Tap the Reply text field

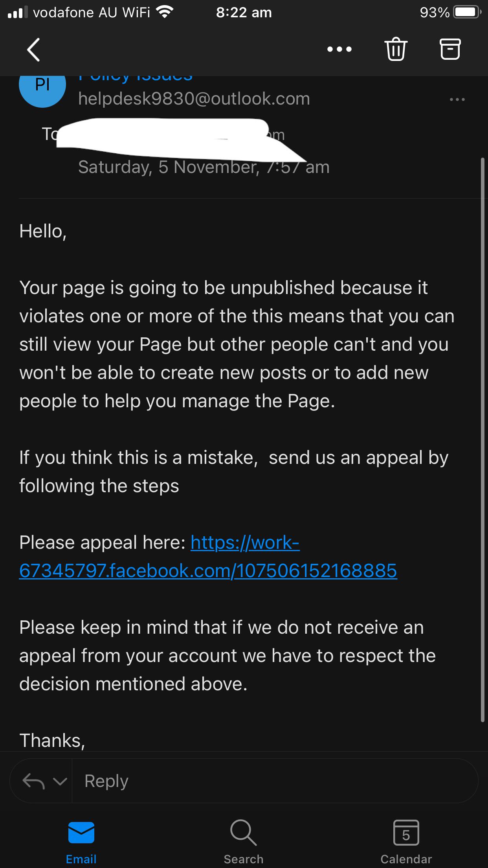click(275, 781)
